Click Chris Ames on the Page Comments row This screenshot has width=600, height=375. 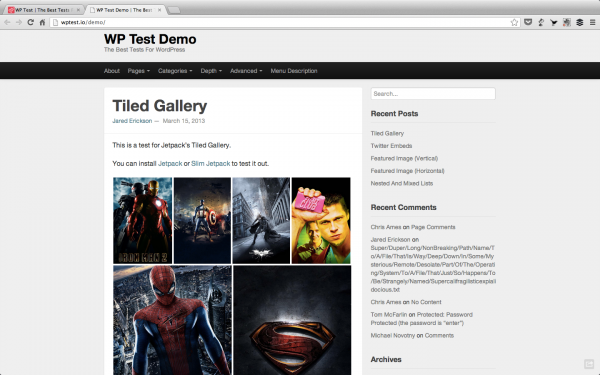(x=386, y=227)
